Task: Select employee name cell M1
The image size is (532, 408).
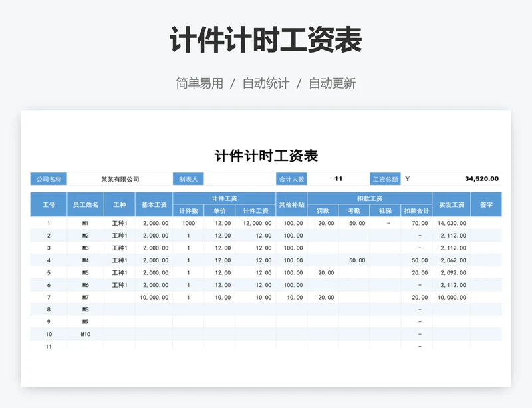Action: tap(86, 223)
